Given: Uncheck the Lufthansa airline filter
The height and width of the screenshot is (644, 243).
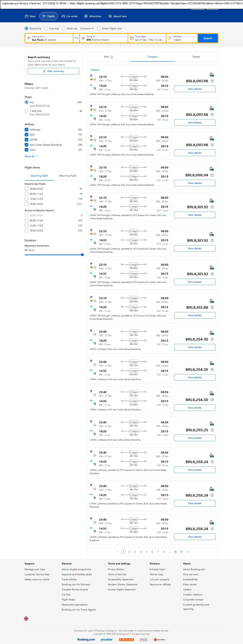Looking at the screenshot, I should (x=26, y=129).
